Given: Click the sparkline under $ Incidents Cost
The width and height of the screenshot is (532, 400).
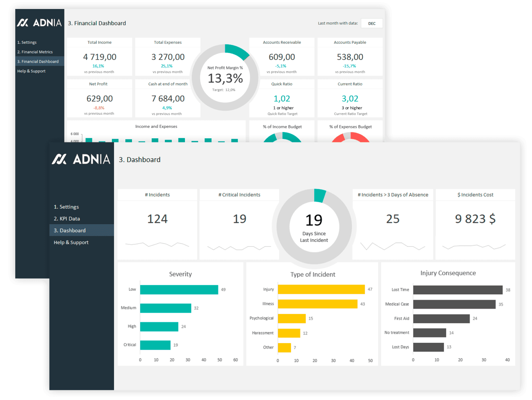Looking at the screenshot, I should pyautogui.click(x=475, y=247).
